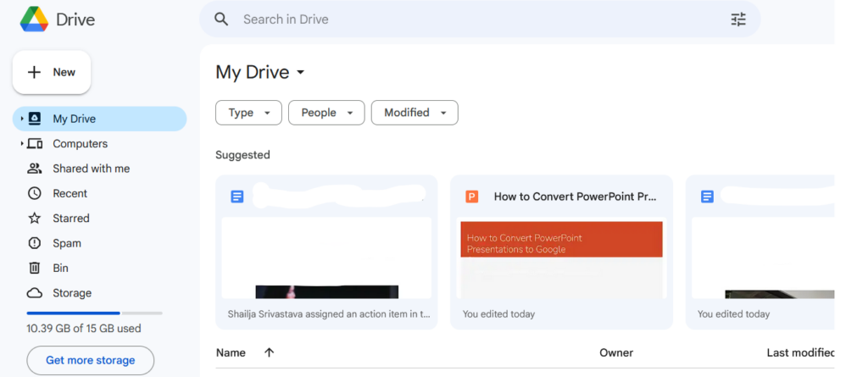Expand the My Drive tree arrow
This screenshot has height=377, width=868.
pos(22,119)
